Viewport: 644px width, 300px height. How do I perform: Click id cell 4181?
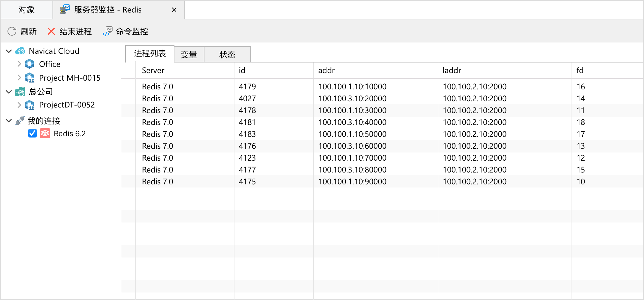pos(247,122)
